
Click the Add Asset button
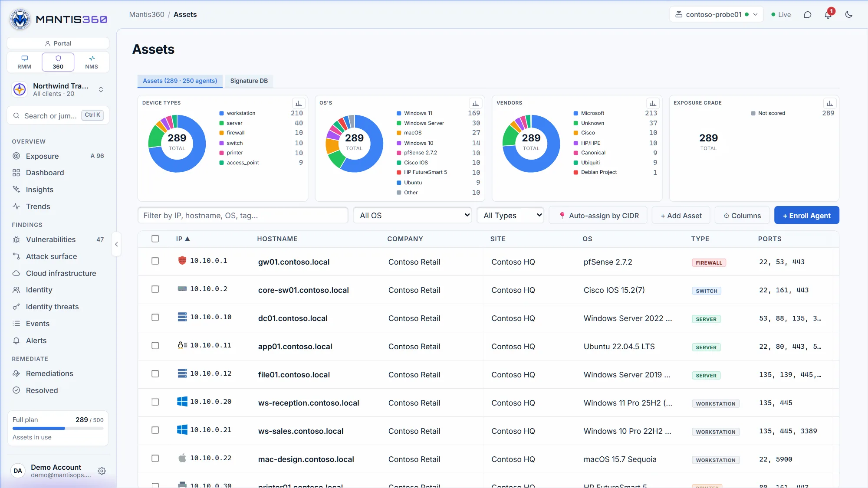pos(681,215)
